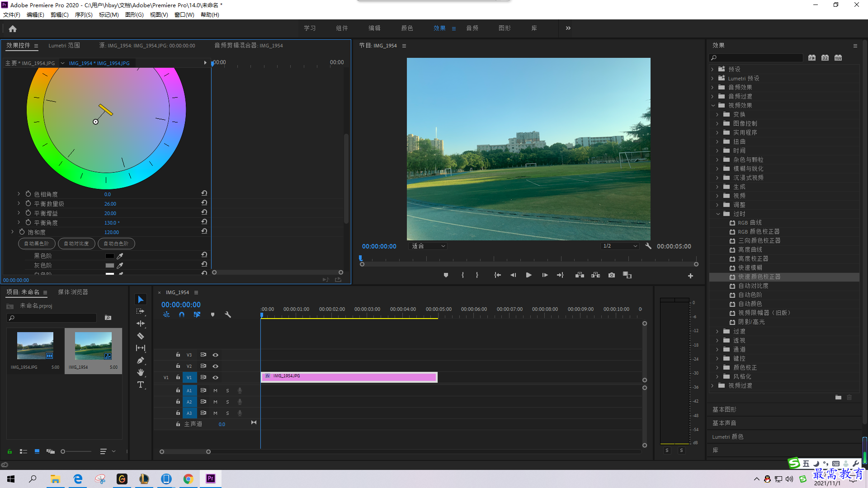Image resolution: width=868 pixels, height=488 pixels.
Task: Select the Track Select Forward tool
Action: [x=141, y=311]
